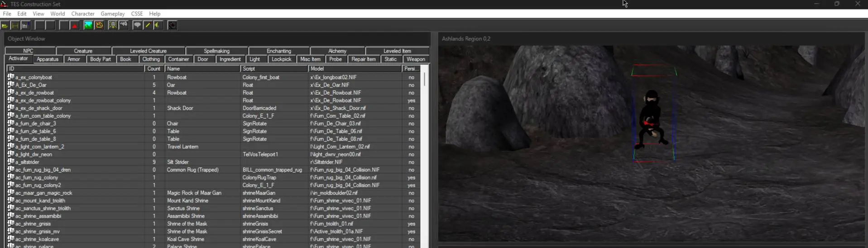Switch to the Body Part tab
This screenshot has height=248, width=868.
(x=101, y=59)
